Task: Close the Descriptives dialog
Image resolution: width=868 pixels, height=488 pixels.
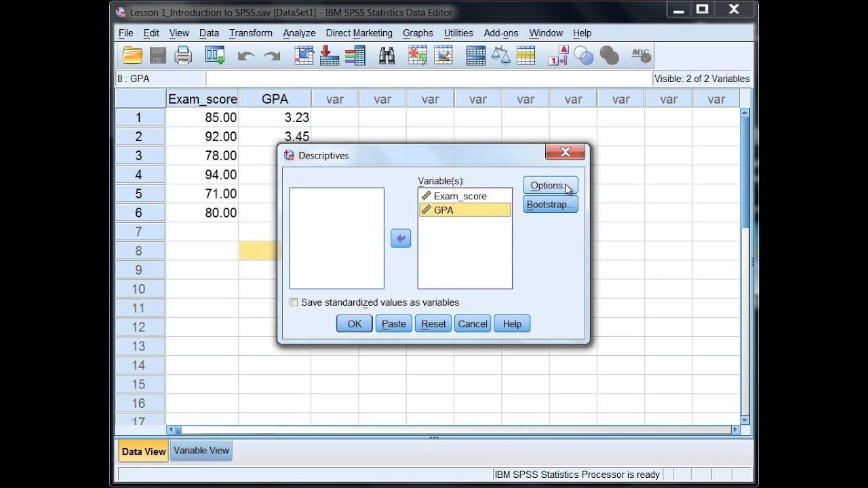Action: [x=566, y=152]
